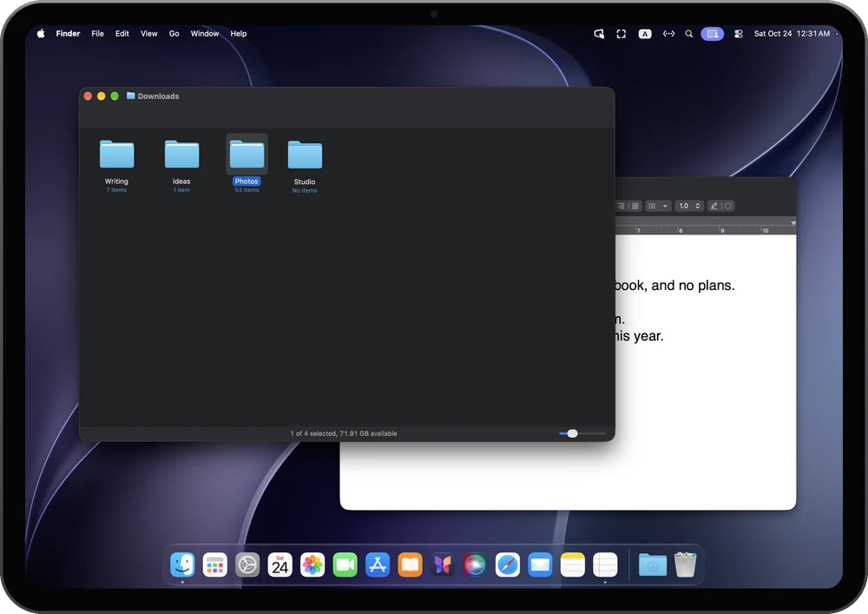Open the input source A menu icon
Screen dimensions: 868x614
point(645,34)
